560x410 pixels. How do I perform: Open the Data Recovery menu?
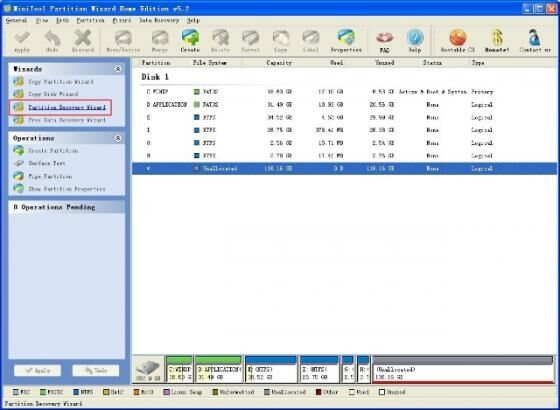click(x=159, y=20)
